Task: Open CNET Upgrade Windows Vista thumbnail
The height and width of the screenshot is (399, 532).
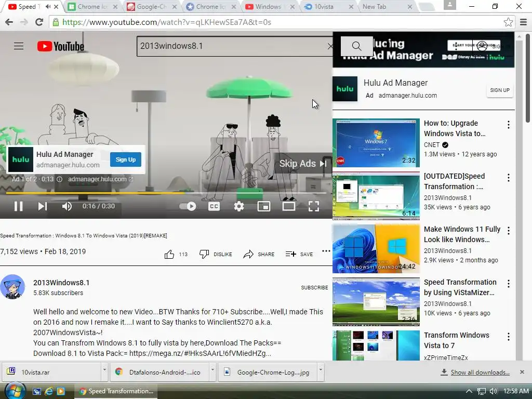Action: pyautogui.click(x=376, y=143)
